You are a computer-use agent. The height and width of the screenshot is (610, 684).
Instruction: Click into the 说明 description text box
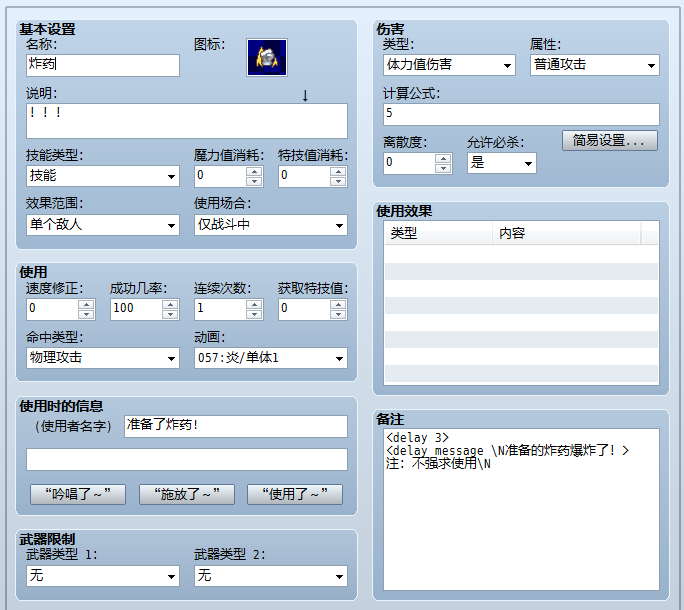(187, 121)
